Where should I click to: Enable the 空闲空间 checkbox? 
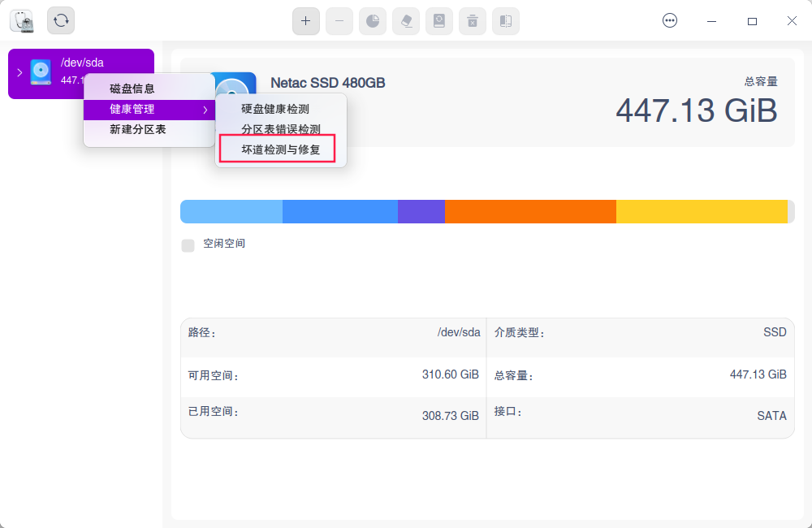pyautogui.click(x=188, y=245)
